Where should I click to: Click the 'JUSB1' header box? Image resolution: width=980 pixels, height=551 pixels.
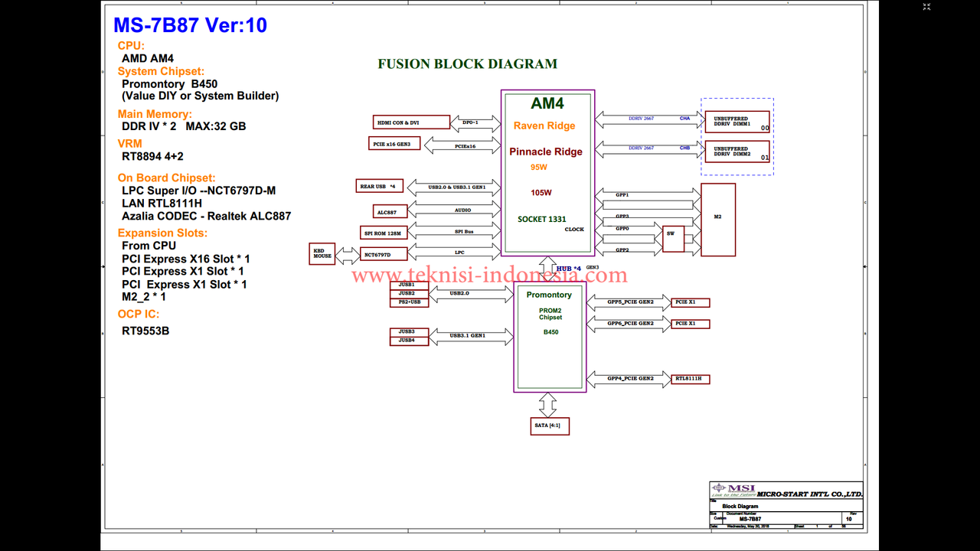pyautogui.click(x=409, y=285)
